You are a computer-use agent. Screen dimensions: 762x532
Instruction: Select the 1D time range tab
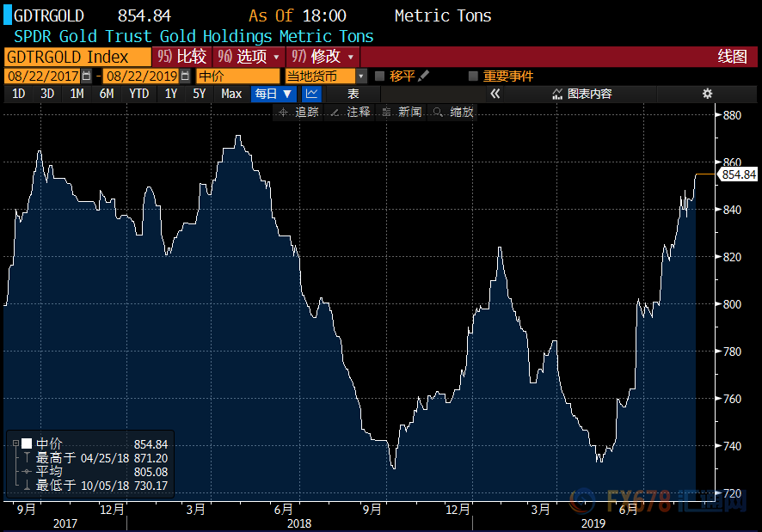click(18, 94)
